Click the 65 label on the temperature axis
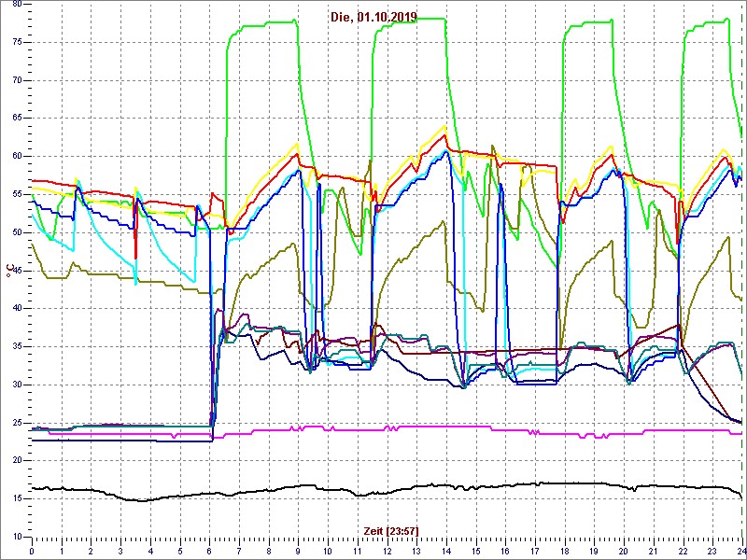The image size is (747, 560). click(15, 119)
